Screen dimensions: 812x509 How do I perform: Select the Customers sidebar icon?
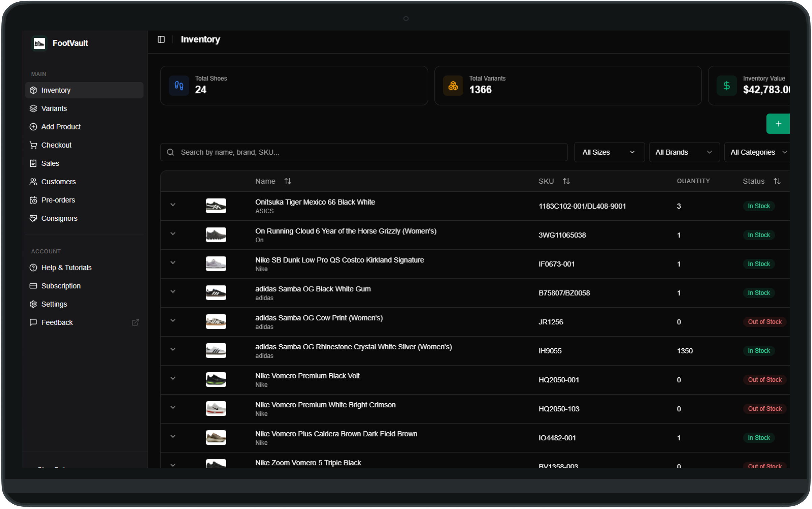[33, 182]
